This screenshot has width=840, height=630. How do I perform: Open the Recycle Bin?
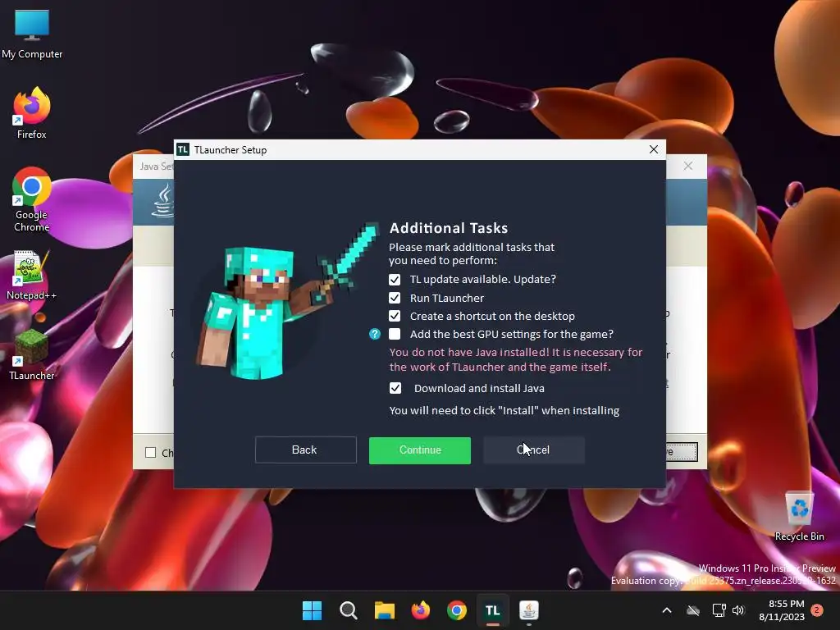point(799,517)
